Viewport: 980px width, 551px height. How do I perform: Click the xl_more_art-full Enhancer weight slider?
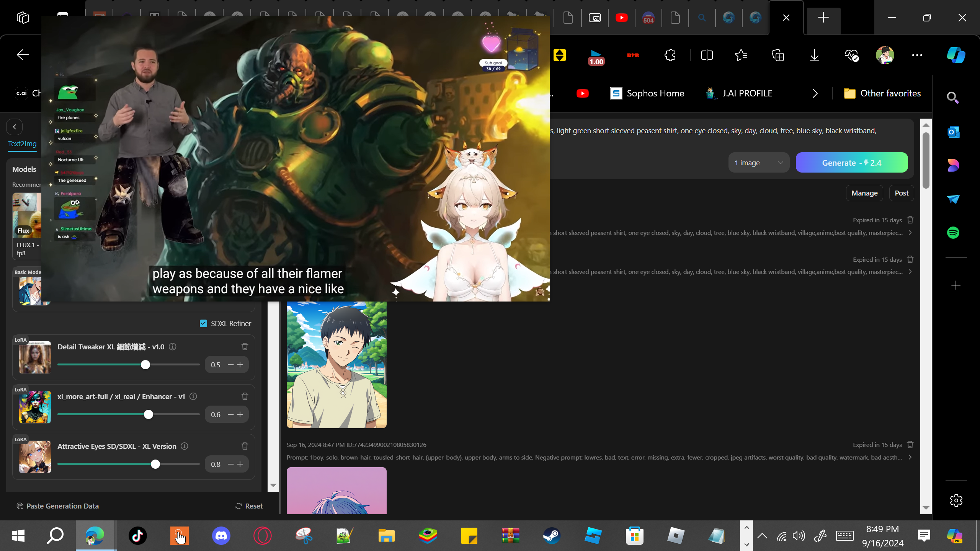129,414
